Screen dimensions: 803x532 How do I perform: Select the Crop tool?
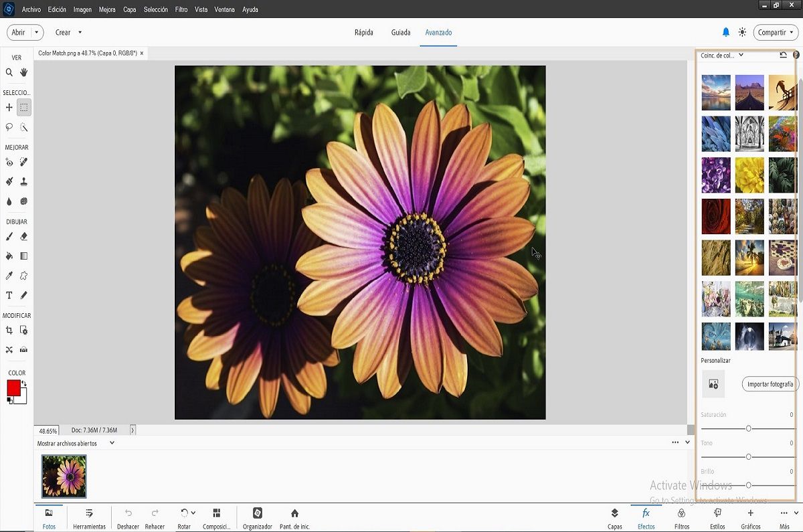click(x=9, y=330)
